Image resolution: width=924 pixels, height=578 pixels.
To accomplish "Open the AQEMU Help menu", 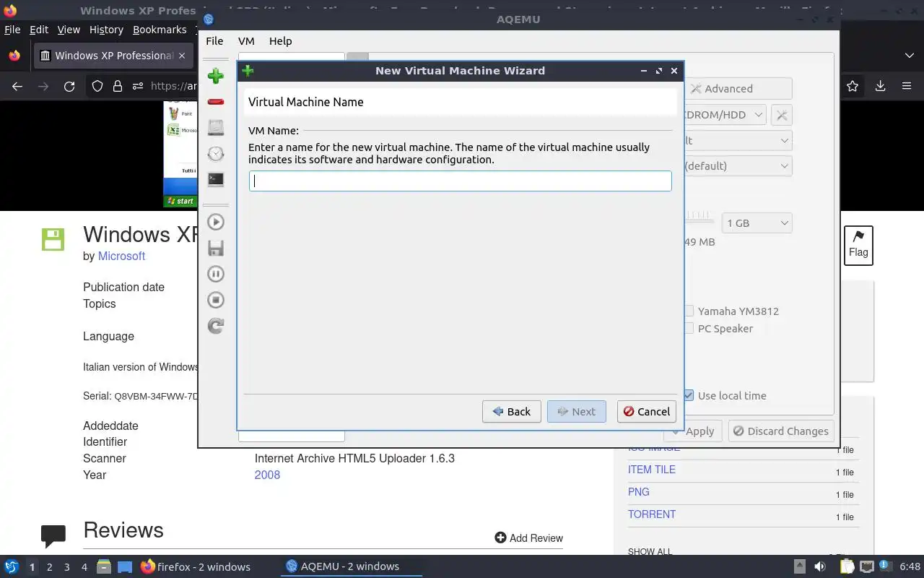I will click(x=280, y=41).
